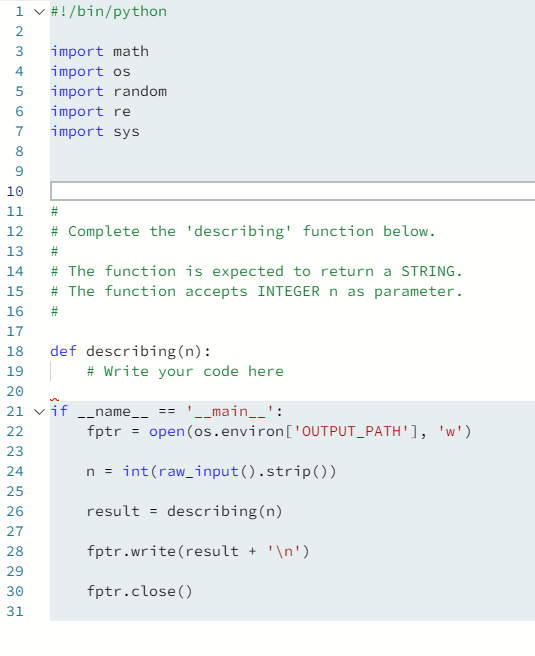Viewport: 535px width, 656px height.
Task: Click line number 31 in the gutter
Action: (x=15, y=612)
